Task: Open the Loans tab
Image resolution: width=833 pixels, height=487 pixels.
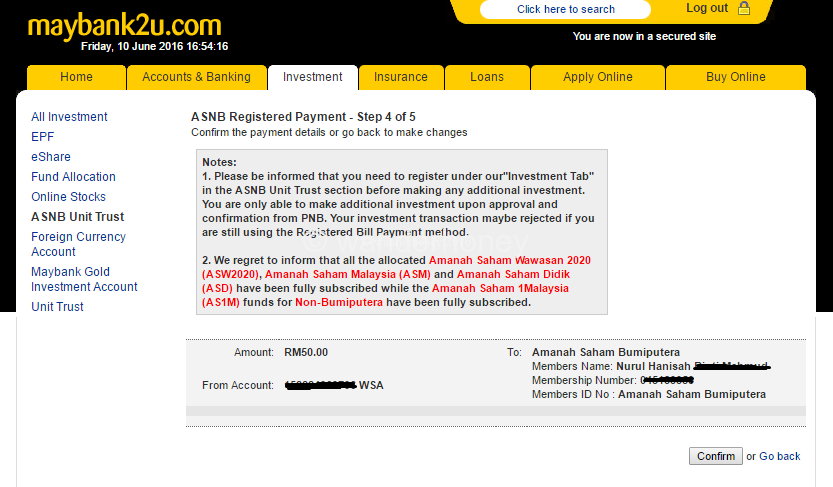Action: 487,77
